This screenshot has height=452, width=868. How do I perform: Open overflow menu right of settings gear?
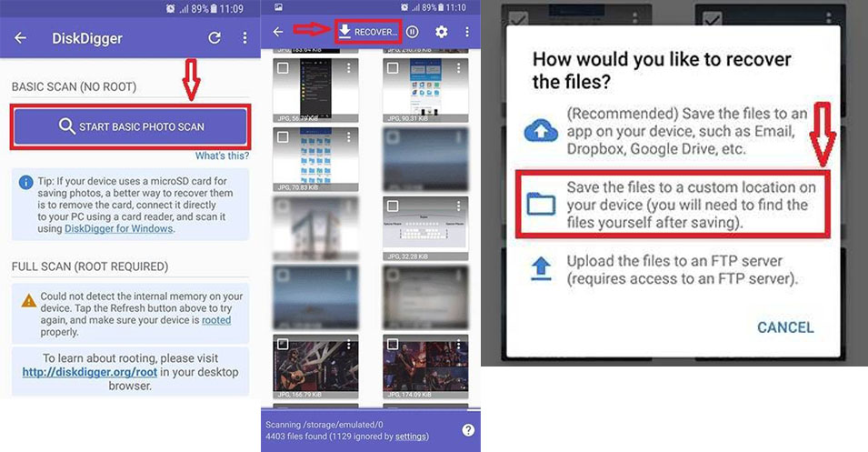pyautogui.click(x=467, y=32)
